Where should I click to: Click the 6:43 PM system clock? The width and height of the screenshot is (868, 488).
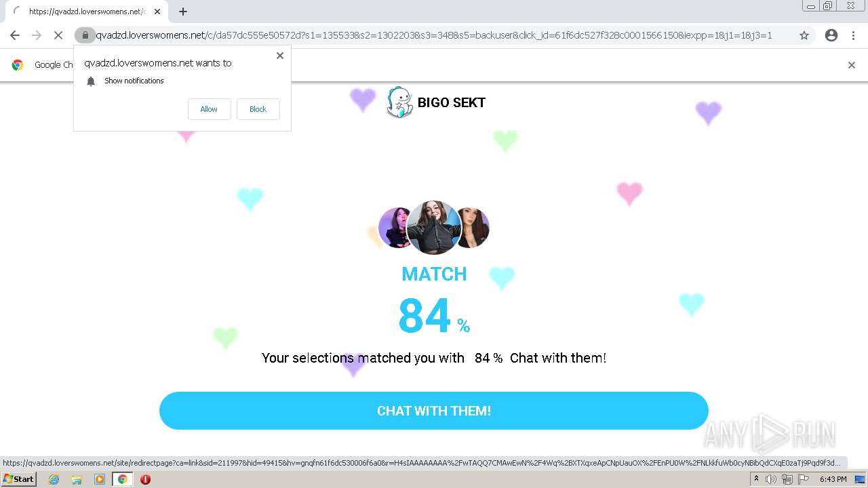click(833, 479)
